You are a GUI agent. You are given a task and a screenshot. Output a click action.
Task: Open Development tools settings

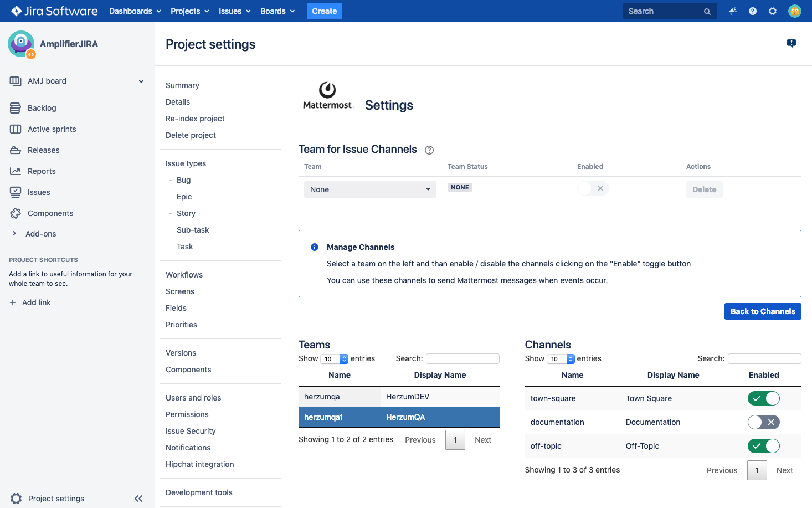tap(199, 492)
